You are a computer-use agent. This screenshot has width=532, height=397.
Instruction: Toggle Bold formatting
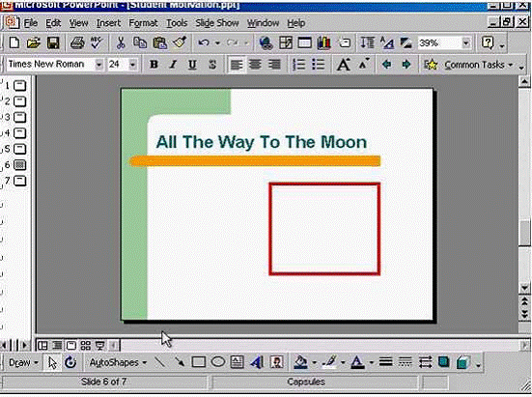154,64
